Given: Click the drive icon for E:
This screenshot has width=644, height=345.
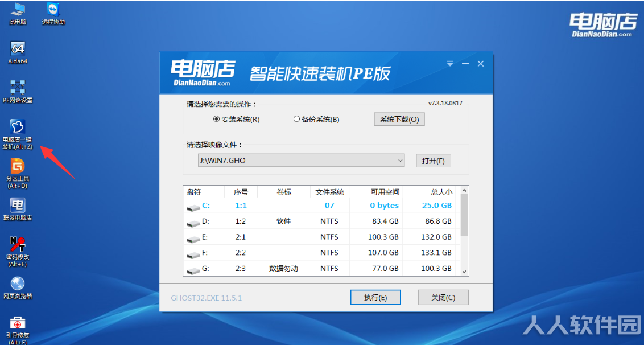Looking at the screenshot, I should point(193,239).
